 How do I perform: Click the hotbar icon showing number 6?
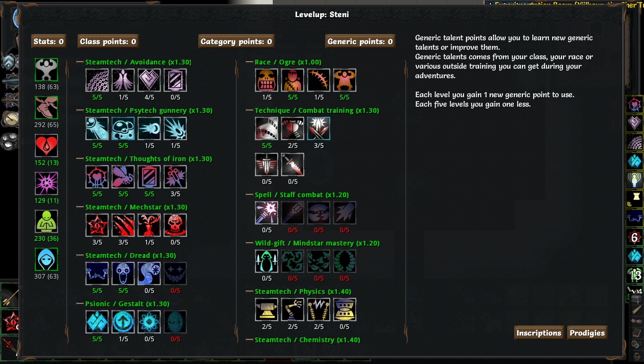(635, 237)
